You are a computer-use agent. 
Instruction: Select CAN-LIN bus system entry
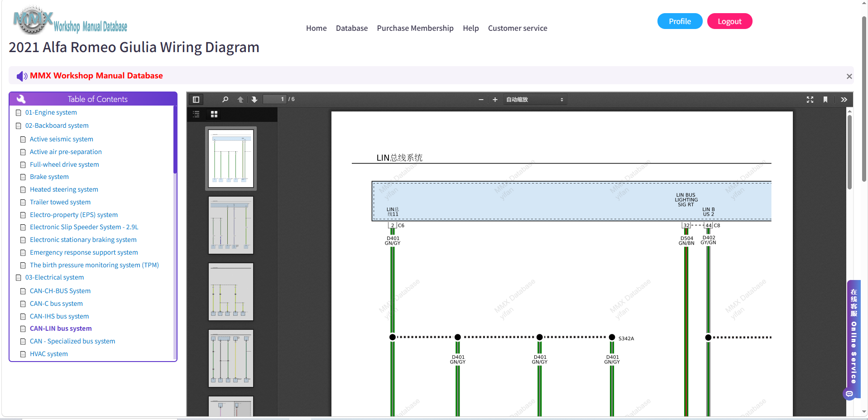tap(61, 329)
